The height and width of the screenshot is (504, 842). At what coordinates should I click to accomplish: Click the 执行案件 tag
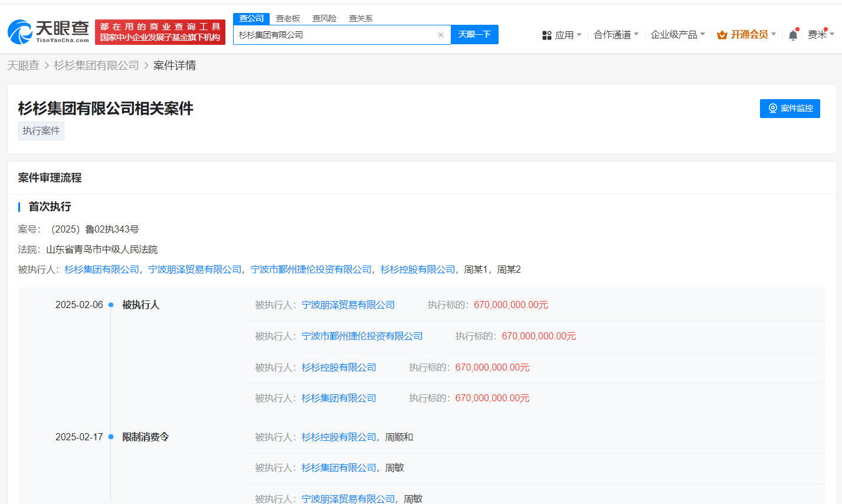41,131
